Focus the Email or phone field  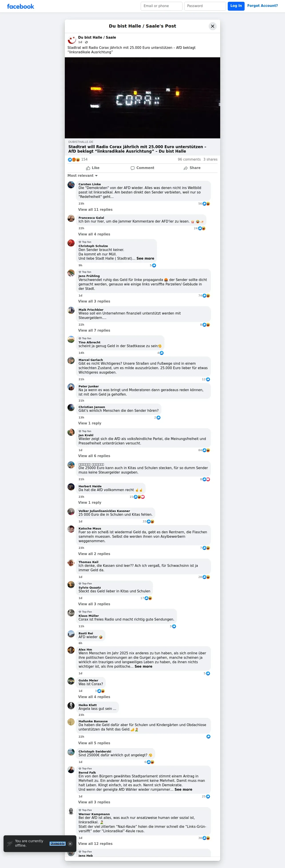[162, 6]
